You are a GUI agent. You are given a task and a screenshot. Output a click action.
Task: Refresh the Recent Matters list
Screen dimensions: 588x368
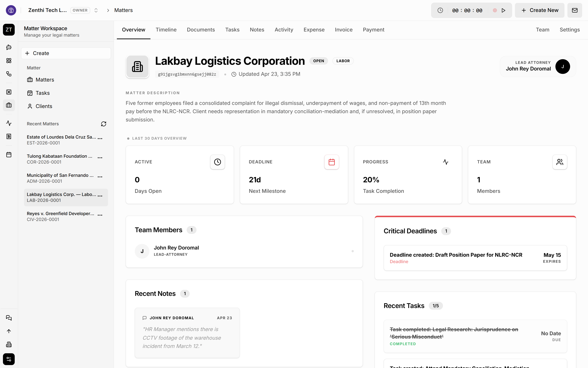(103, 124)
